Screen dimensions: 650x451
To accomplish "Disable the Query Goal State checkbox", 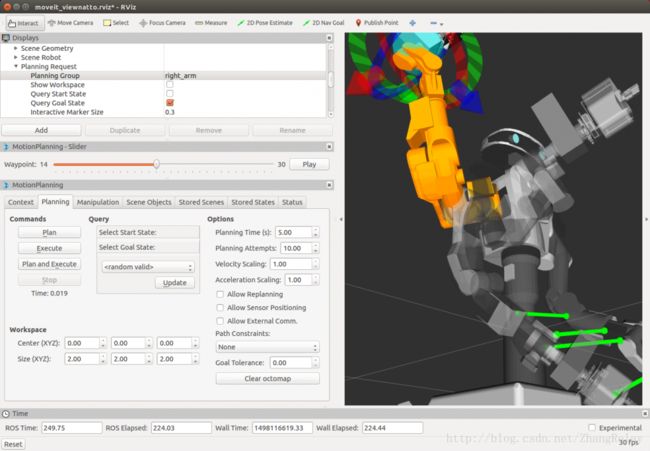I will tap(170, 102).
